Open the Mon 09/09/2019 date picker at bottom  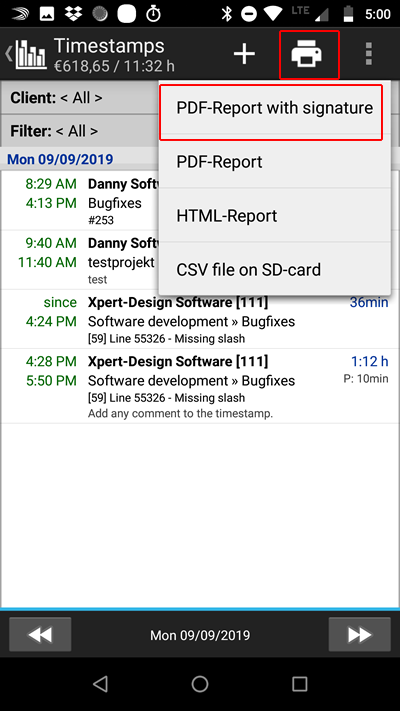point(200,635)
